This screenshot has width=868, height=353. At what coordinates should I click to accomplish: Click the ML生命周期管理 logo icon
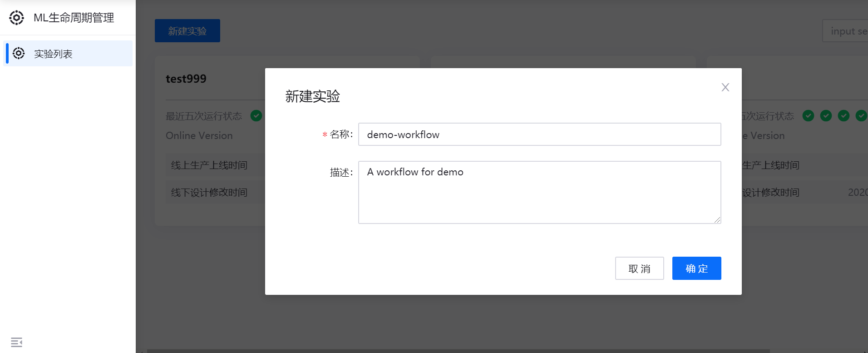[x=17, y=18]
